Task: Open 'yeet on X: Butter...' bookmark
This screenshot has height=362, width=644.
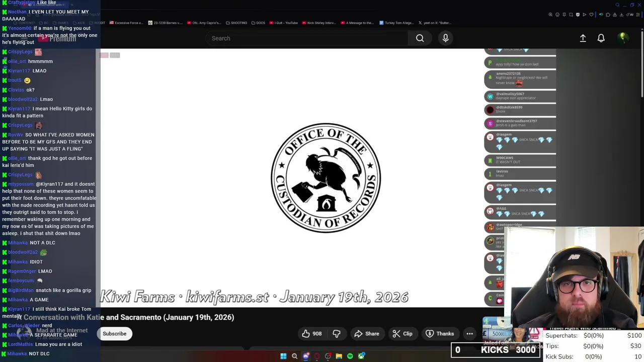Action: 435,23
